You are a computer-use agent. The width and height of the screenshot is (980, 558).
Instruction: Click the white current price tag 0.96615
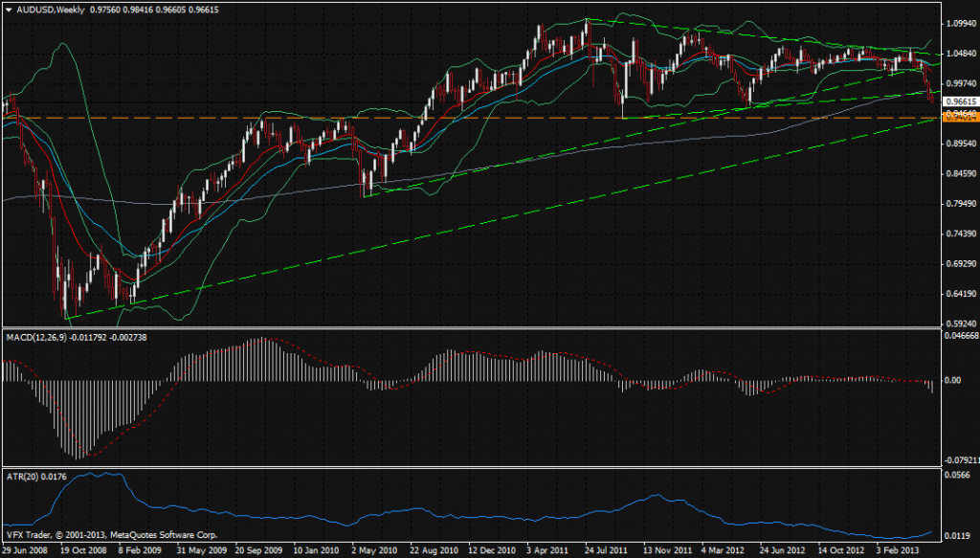(x=959, y=100)
